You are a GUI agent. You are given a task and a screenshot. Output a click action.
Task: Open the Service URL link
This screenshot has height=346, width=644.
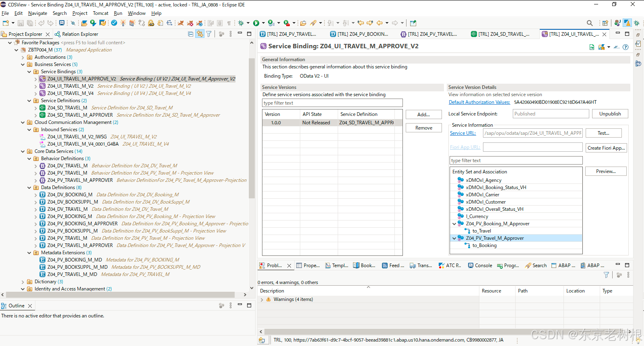click(x=463, y=133)
